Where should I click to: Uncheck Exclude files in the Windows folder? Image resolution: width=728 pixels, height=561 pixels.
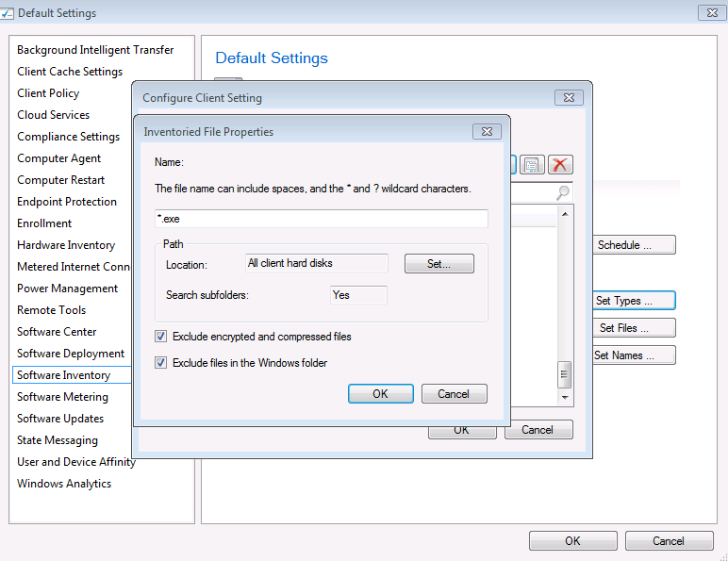161,363
